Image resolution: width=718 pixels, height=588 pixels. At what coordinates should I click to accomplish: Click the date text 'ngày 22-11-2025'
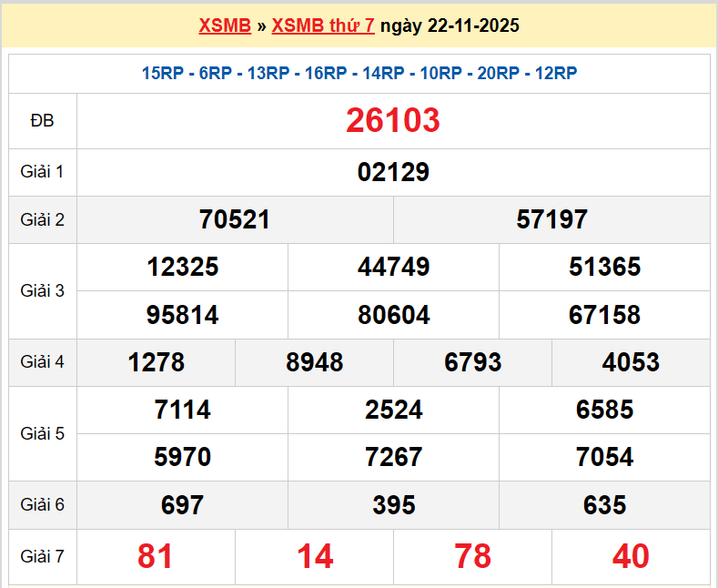(x=450, y=25)
